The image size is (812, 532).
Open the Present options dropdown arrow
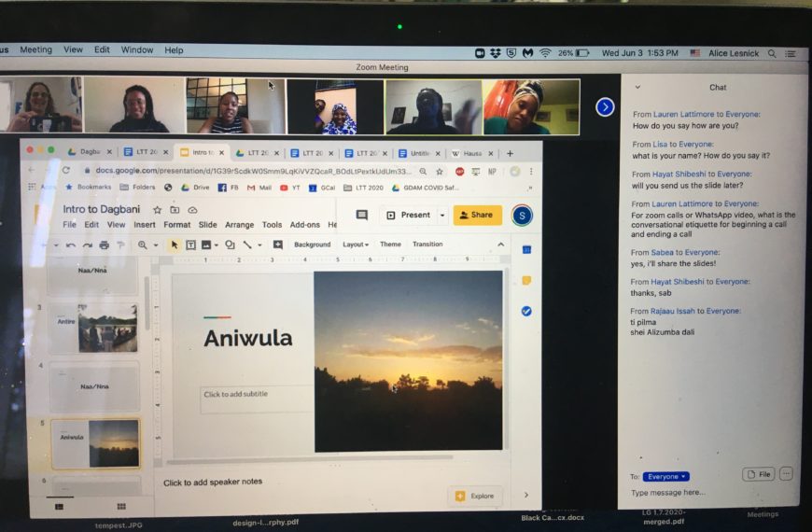442,215
